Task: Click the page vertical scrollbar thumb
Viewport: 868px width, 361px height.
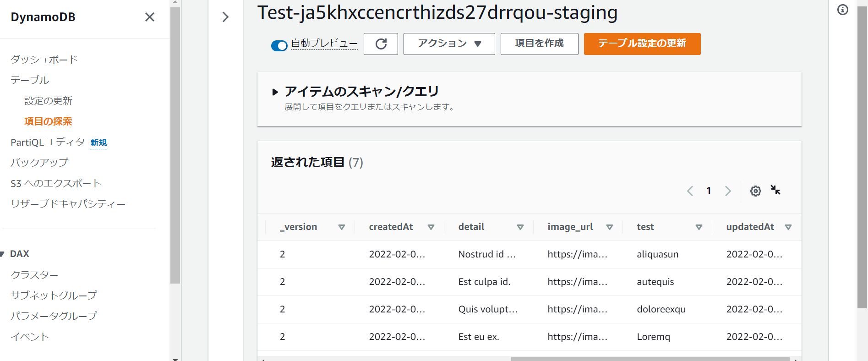Action: tap(862, 157)
